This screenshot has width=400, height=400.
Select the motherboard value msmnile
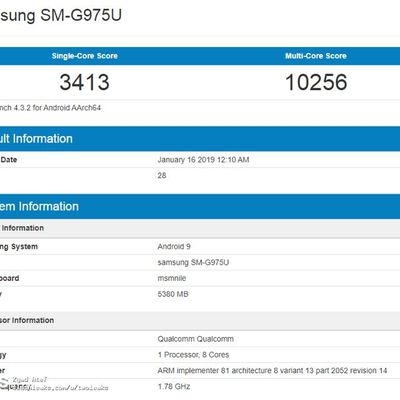[172, 278]
